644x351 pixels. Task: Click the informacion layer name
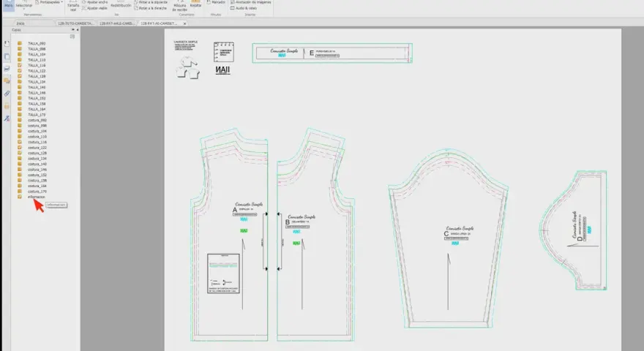[36, 197]
